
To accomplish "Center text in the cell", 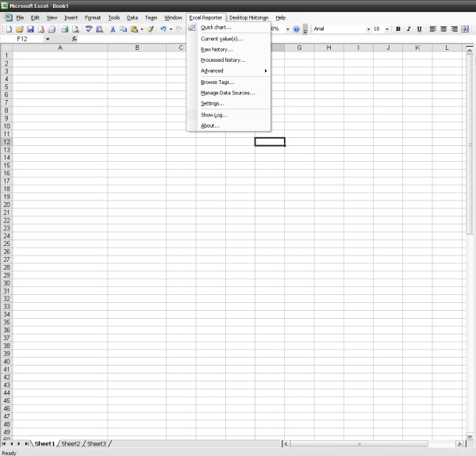I will (443, 29).
